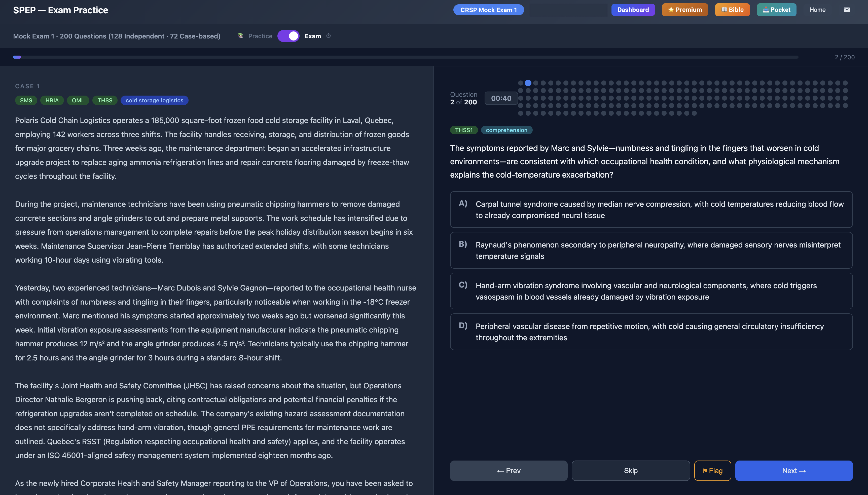This screenshot has width=868, height=495.
Task: Click the CASE 1 heading
Action: 27,86
